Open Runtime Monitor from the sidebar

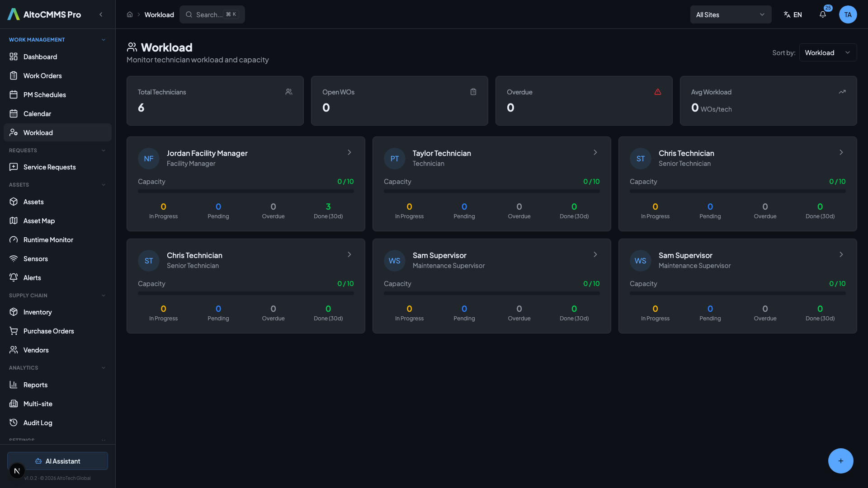48,240
